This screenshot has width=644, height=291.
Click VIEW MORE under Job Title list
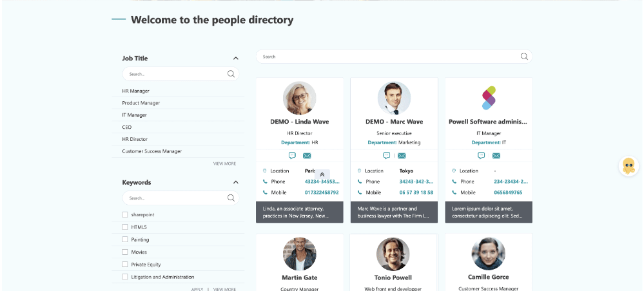pyautogui.click(x=224, y=164)
